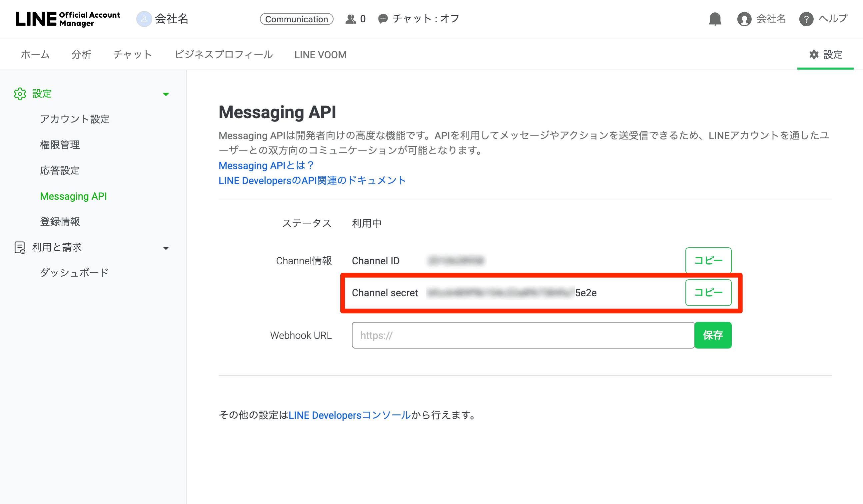This screenshot has width=863, height=504.
Task: Select Messaging API in sidebar
Action: [73, 196]
